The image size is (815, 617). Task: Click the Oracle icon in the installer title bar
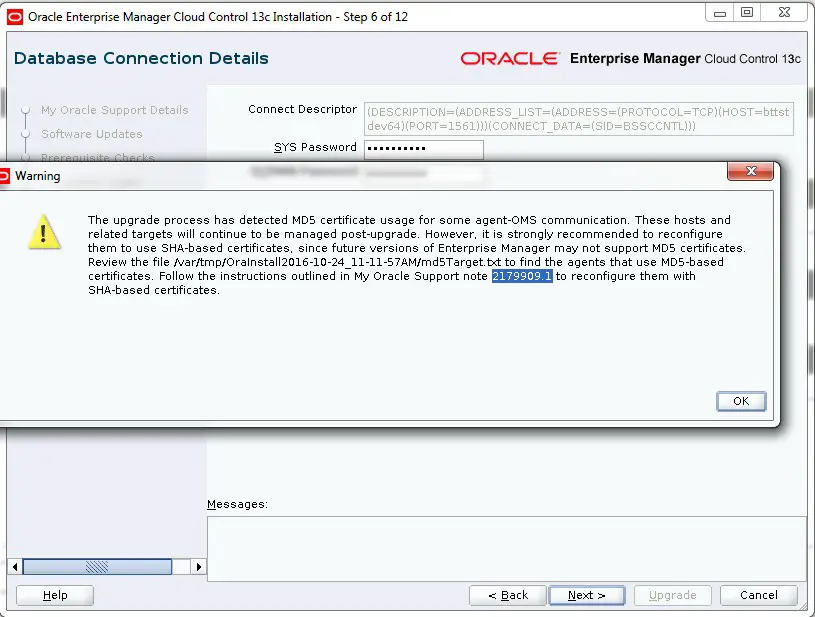15,17
